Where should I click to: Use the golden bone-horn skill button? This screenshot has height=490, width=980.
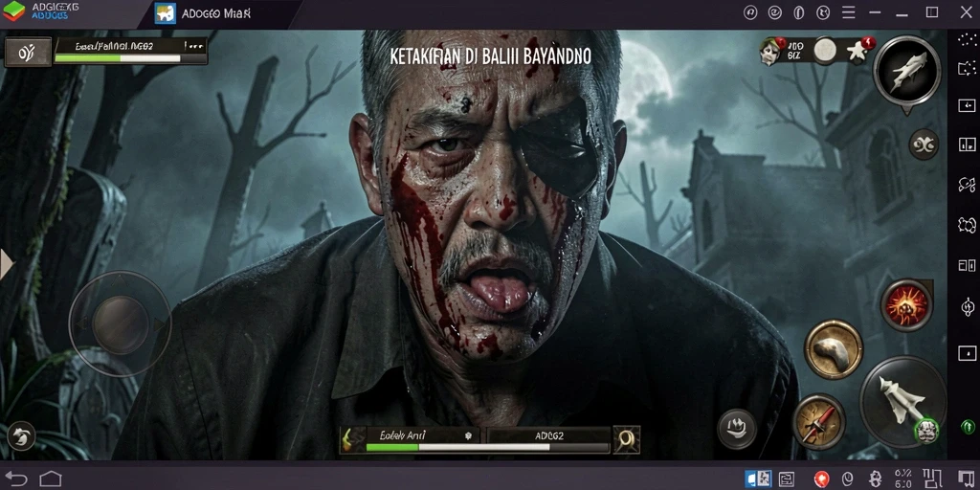(x=834, y=349)
